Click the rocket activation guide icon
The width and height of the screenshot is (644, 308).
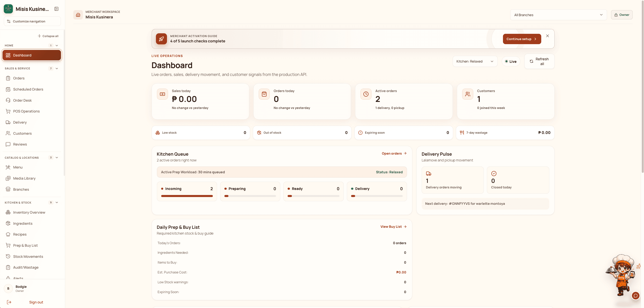161,39
